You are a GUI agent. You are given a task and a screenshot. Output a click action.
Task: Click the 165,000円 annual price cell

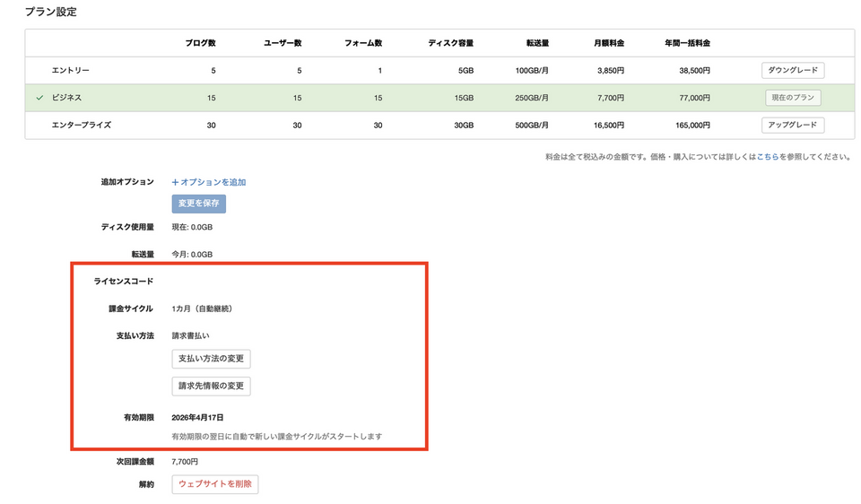[x=691, y=125]
